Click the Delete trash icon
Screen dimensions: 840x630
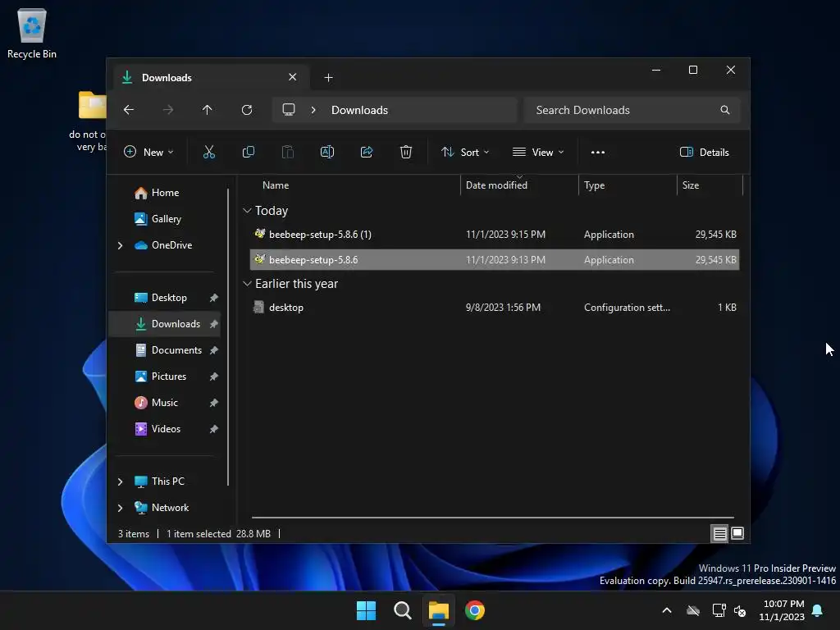coord(406,152)
